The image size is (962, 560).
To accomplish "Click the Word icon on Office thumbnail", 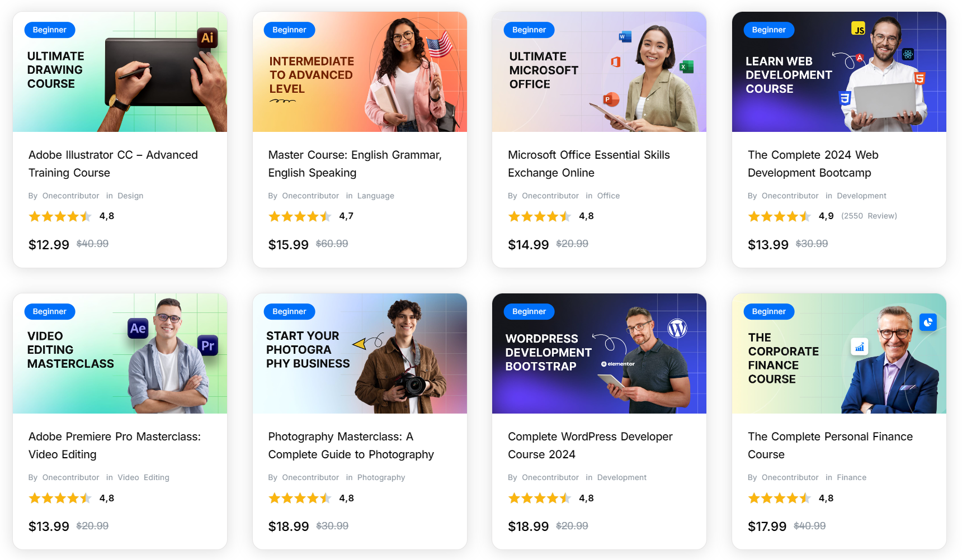I will 625,37.
